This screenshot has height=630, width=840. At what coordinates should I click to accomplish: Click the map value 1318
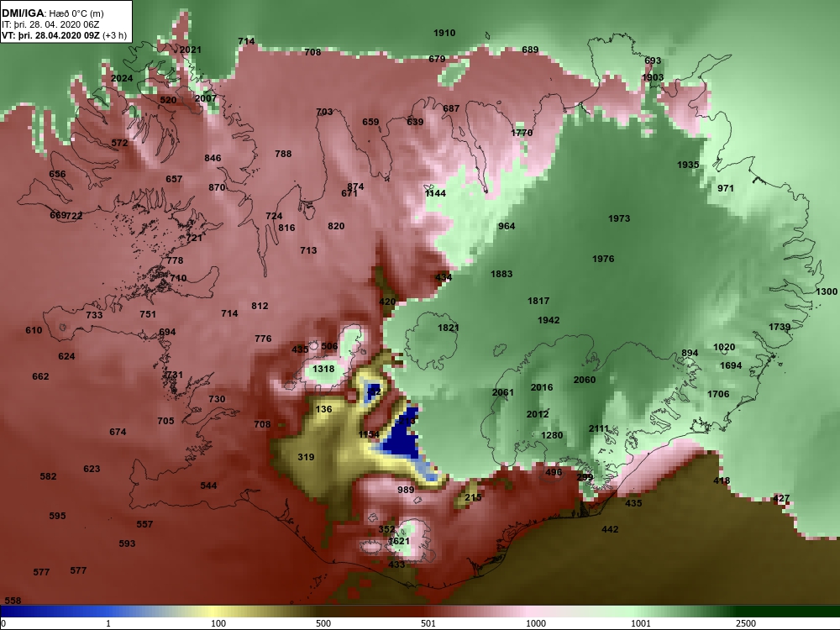tap(323, 369)
